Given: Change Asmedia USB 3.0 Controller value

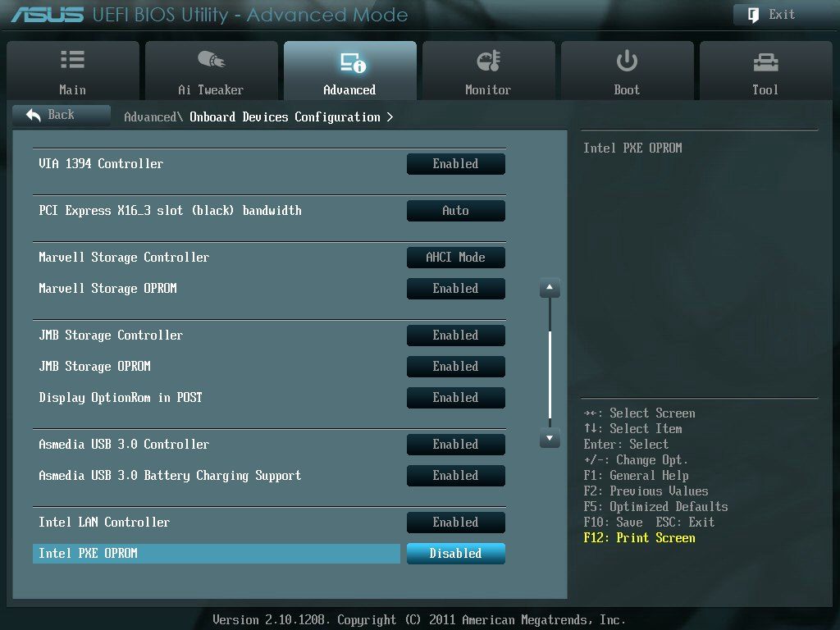Looking at the screenshot, I should (456, 444).
